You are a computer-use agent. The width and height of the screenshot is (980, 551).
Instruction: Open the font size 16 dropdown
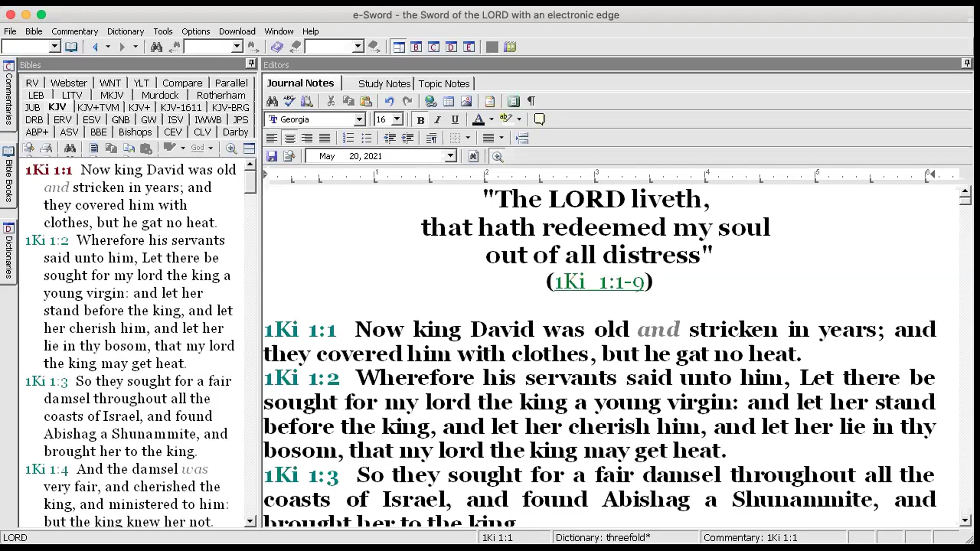click(397, 120)
